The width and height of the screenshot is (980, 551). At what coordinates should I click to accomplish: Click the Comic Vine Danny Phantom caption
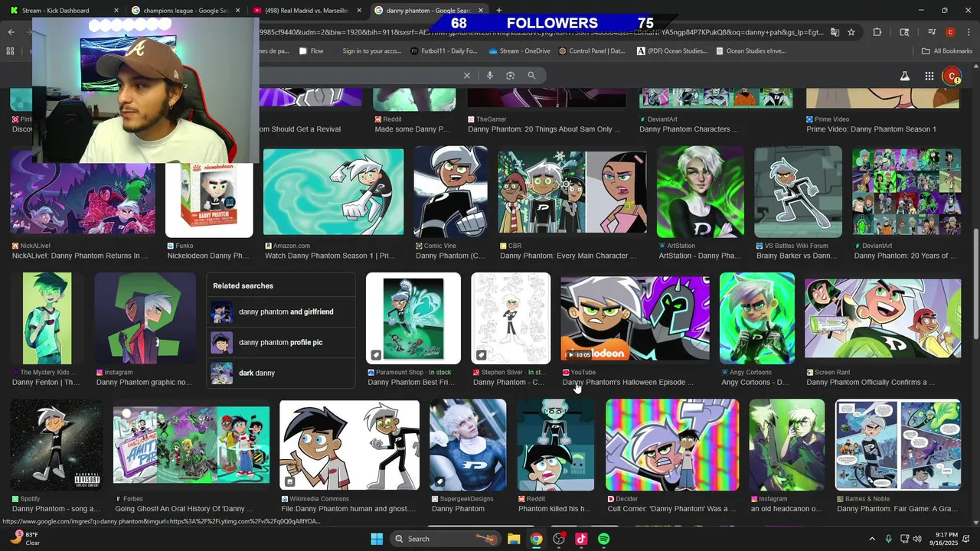click(450, 256)
